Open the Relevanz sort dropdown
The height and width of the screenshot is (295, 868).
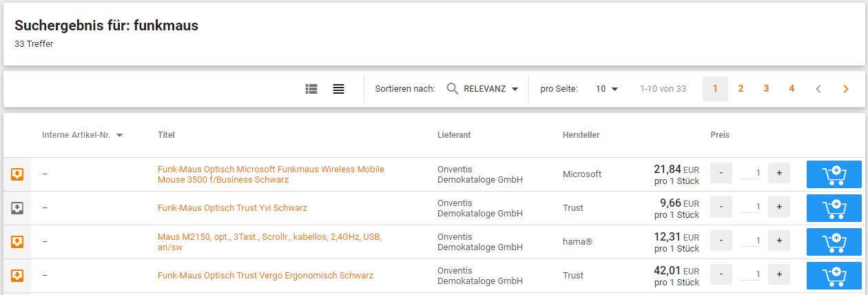click(482, 89)
